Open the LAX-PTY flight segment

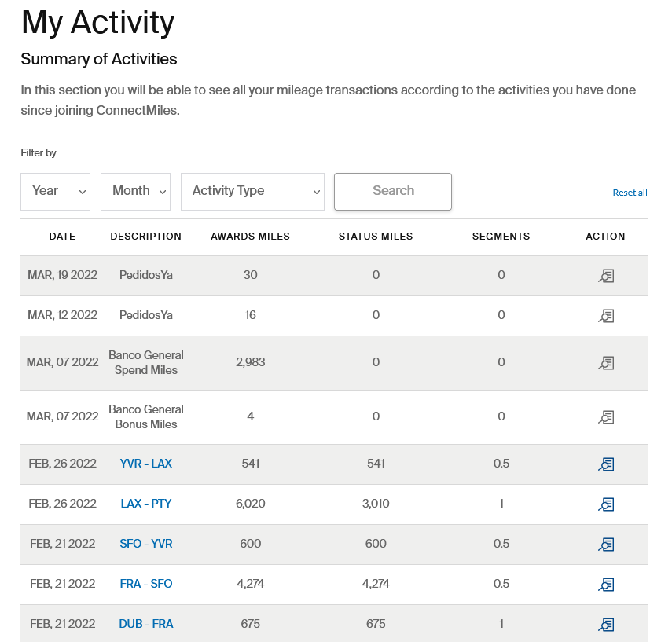point(145,504)
